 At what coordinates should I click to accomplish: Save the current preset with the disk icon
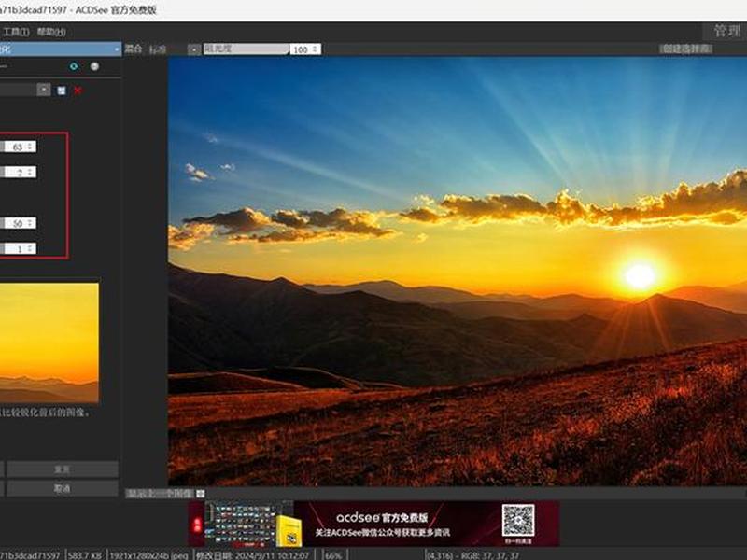(62, 91)
